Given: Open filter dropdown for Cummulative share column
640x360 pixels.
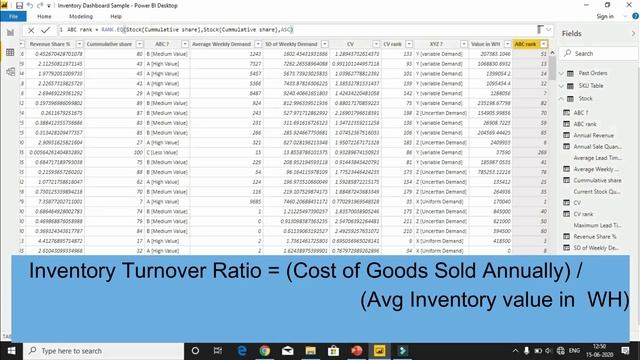Looking at the screenshot, I should [140, 44].
